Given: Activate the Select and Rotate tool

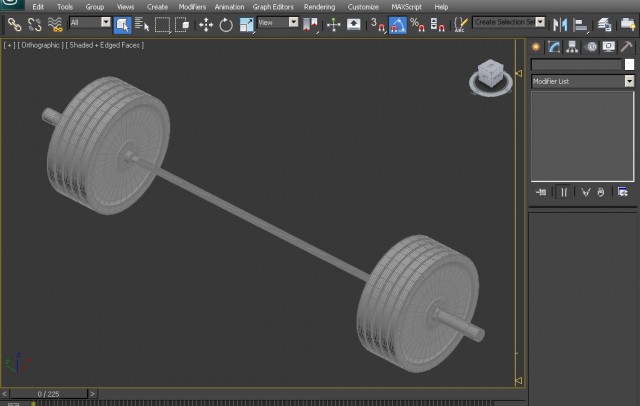Looking at the screenshot, I should pyautogui.click(x=226, y=25).
